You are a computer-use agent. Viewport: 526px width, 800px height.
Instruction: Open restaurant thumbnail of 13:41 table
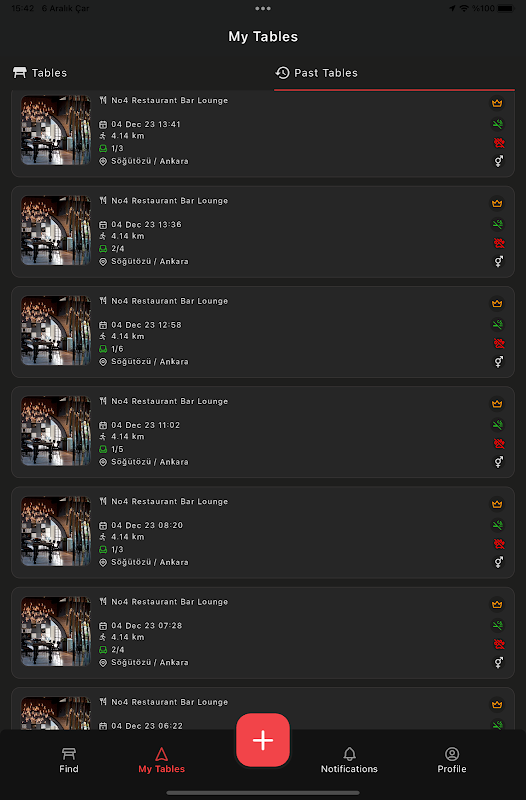56,130
